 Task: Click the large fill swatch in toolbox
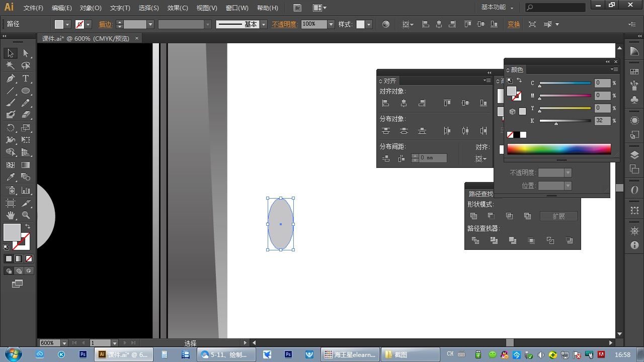tap(12, 232)
